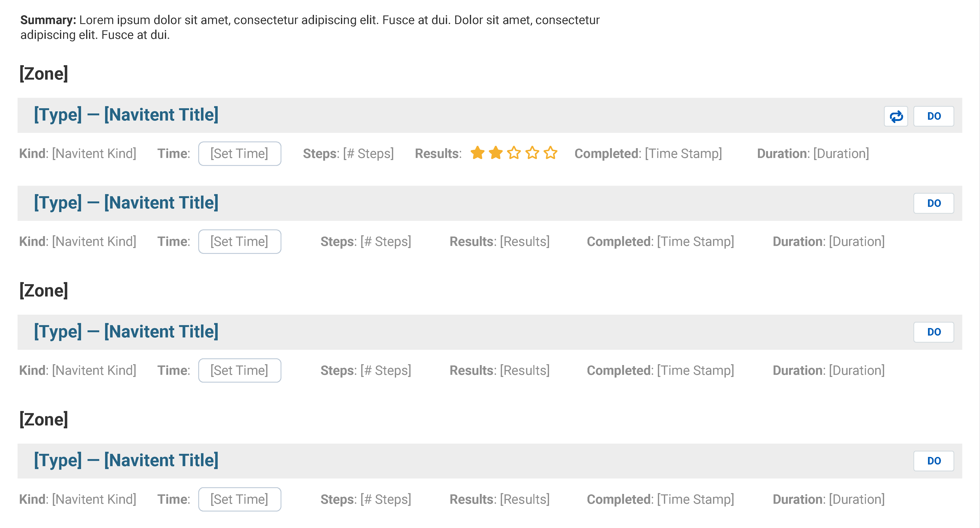Select the second filled star rating

click(496, 153)
